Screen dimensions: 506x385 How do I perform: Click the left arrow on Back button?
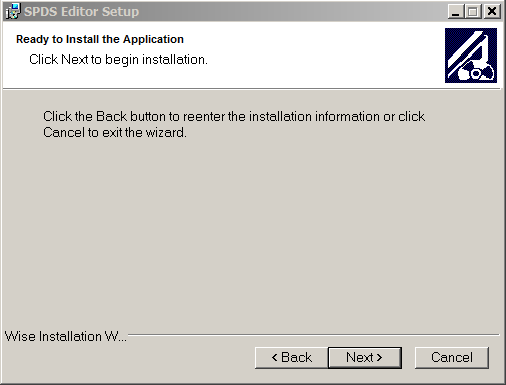[275, 358]
